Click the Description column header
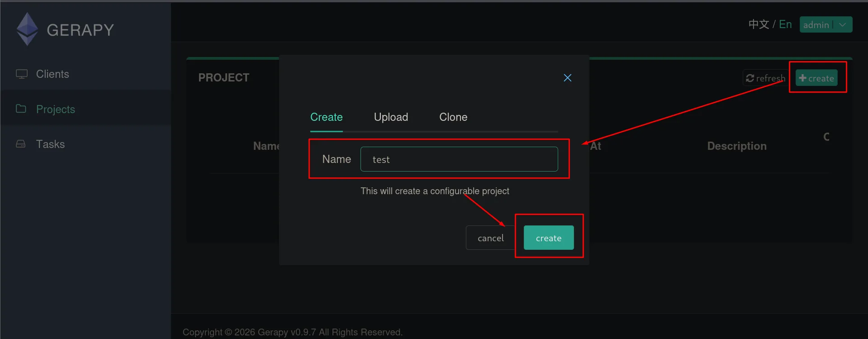868x339 pixels. 737,146
